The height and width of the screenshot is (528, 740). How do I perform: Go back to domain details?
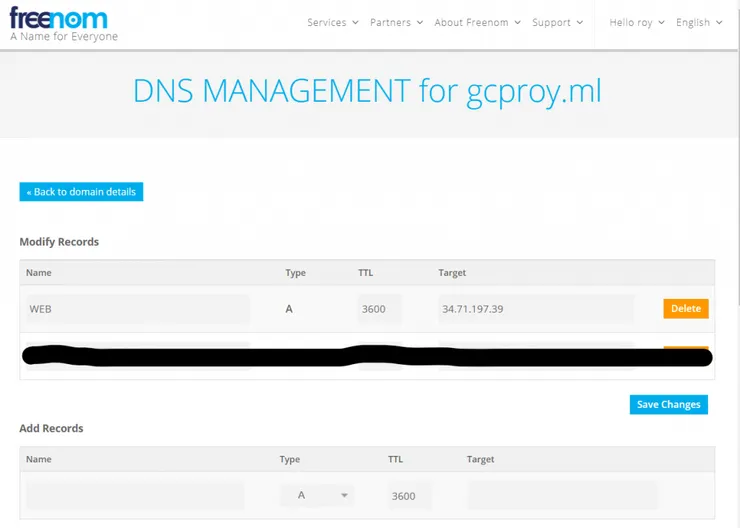pos(81,192)
